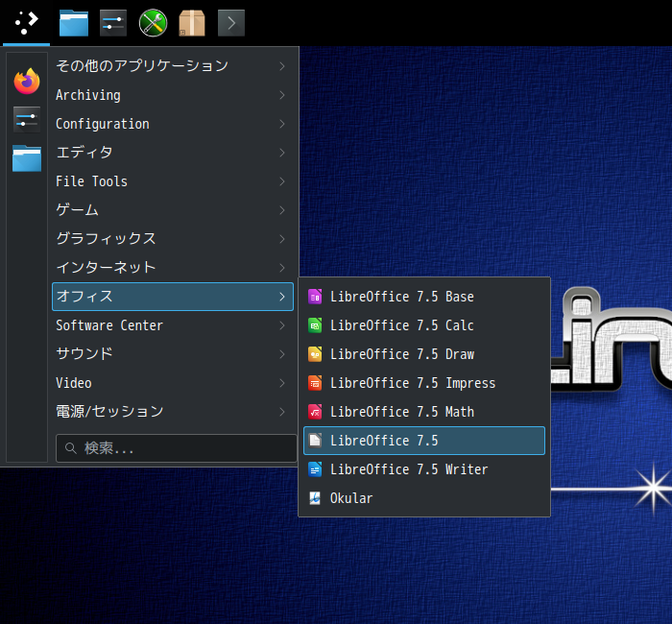
Task: Launch LibreOffice 7.5 Math
Action: (424, 412)
